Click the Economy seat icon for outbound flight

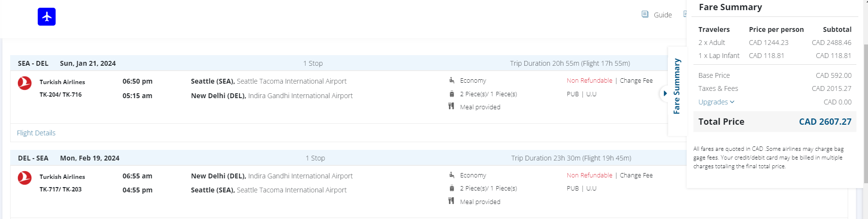pyautogui.click(x=451, y=80)
